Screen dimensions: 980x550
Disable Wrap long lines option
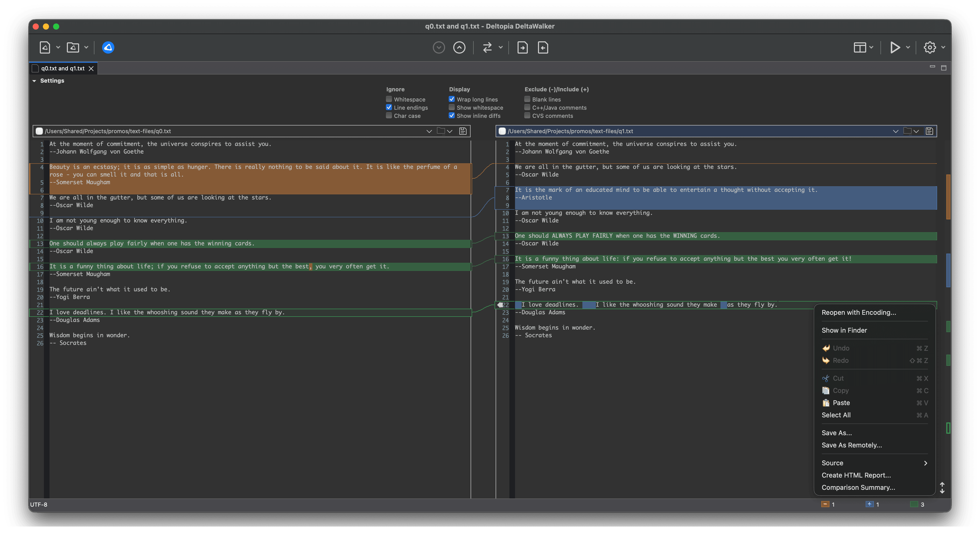click(x=451, y=99)
